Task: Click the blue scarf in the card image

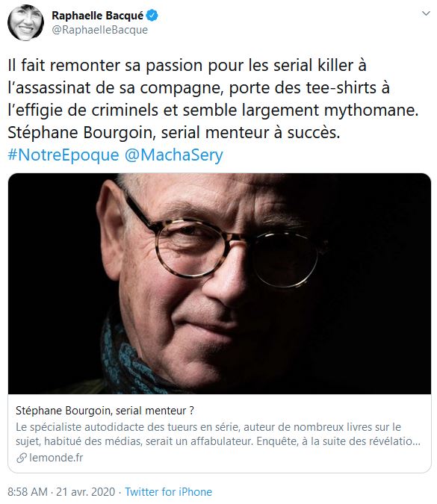Action: tap(128, 360)
